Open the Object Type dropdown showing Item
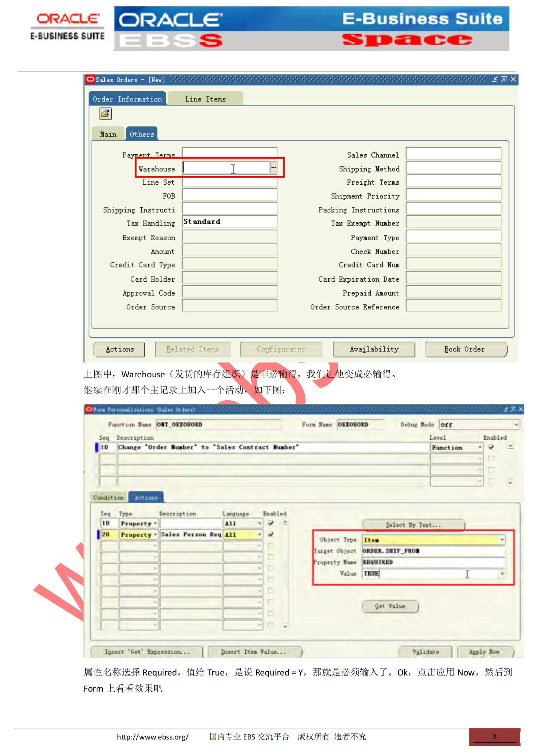Image resolution: width=534 pixels, height=756 pixels. [502, 540]
